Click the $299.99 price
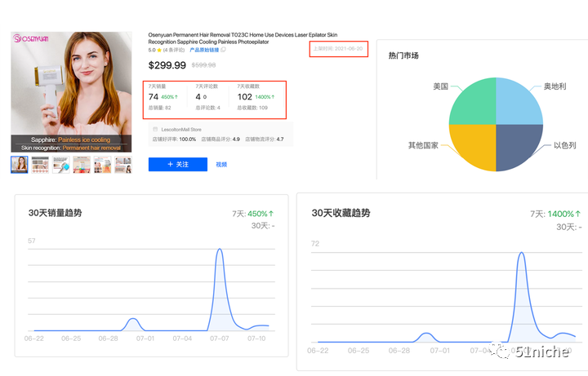 167,65
